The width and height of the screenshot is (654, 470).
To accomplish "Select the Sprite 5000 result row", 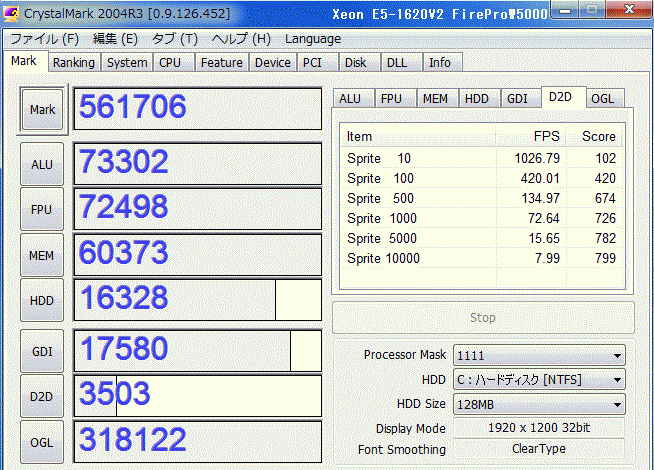I will point(482,239).
